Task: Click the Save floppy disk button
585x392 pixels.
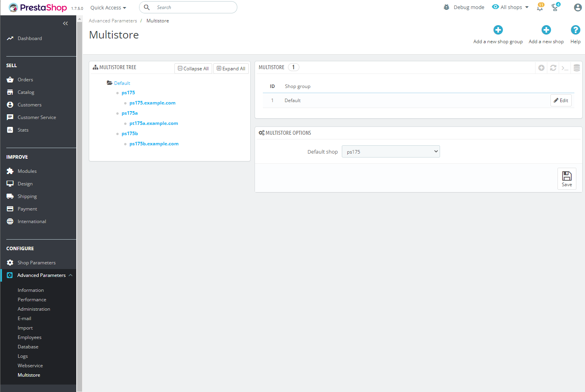Action: point(567,179)
